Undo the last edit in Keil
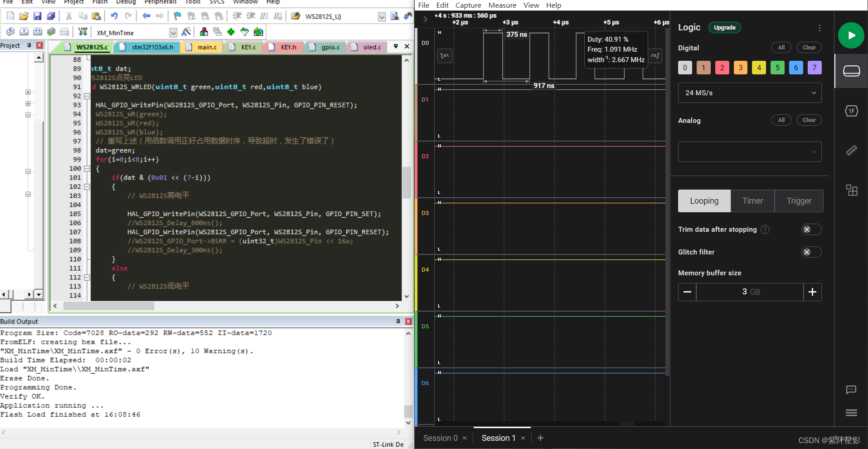868x449 pixels. 114,16
